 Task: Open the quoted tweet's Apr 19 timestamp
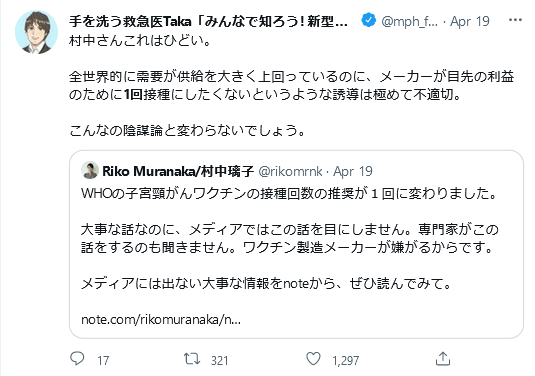point(353,171)
